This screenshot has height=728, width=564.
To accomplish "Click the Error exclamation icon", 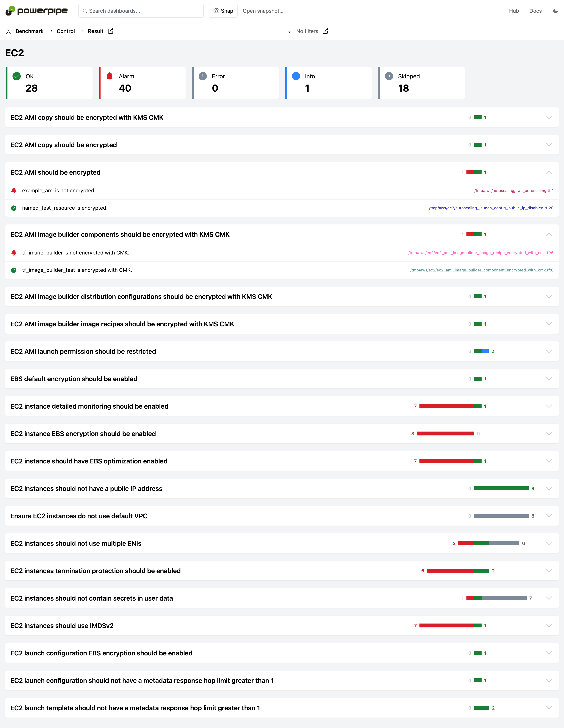I will click(x=203, y=76).
